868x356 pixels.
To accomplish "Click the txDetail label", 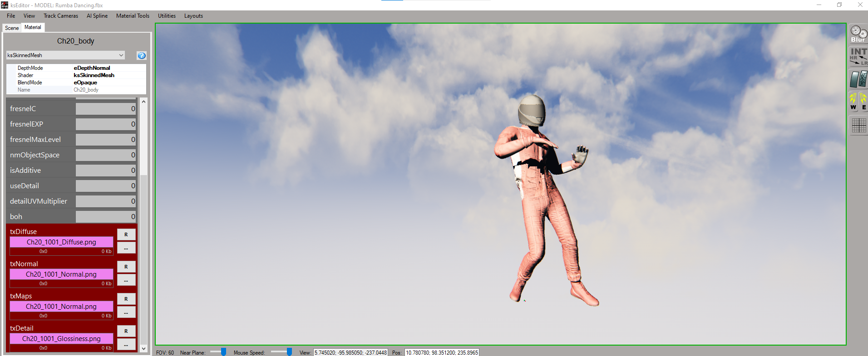I will point(22,328).
